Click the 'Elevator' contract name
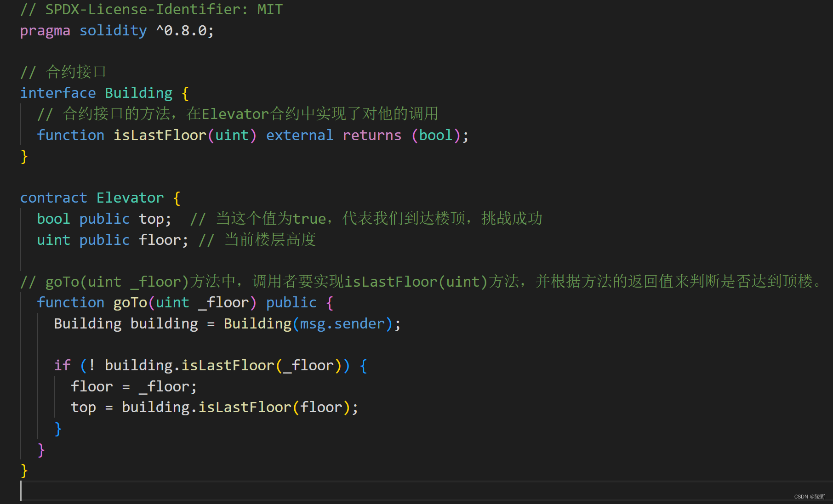The image size is (833, 504). point(130,198)
